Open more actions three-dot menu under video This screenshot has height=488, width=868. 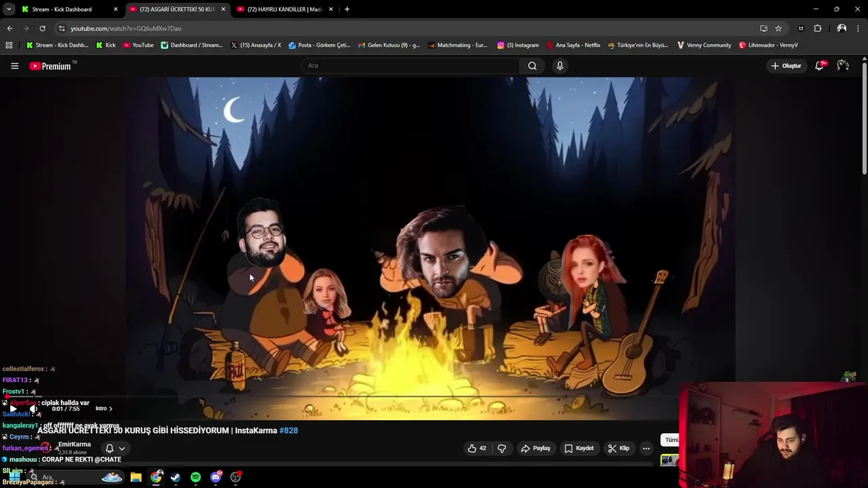646,448
